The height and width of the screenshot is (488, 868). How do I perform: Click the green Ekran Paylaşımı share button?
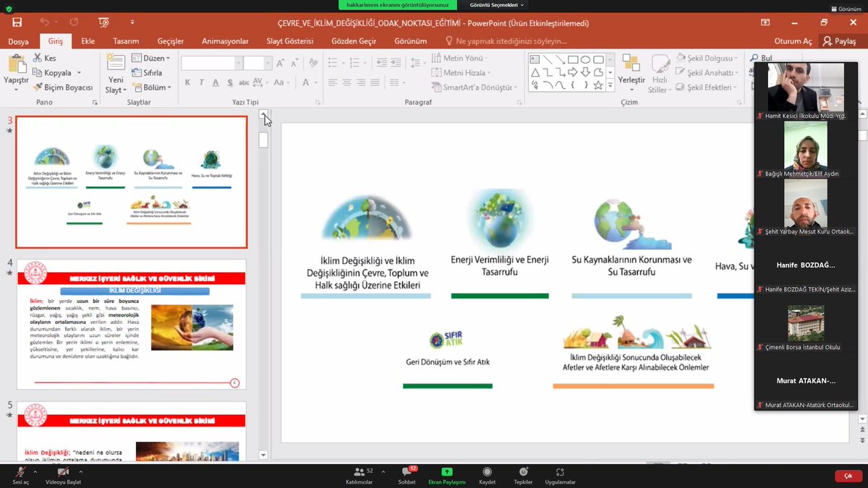click(x=447, y=474)
